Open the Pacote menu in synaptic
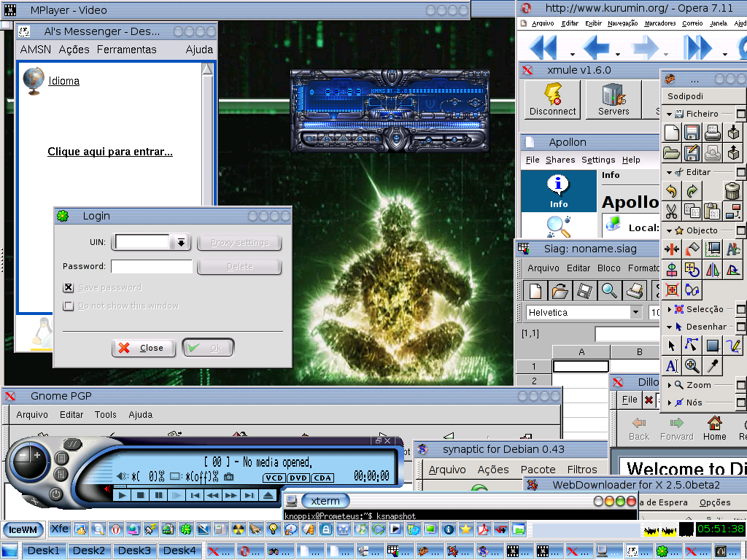747x560 pixels. tap(538, 470)
